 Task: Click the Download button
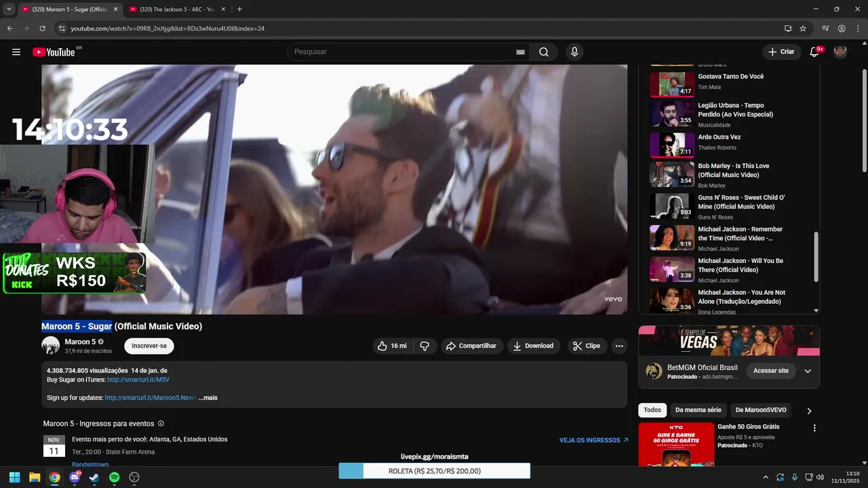click(x=533, y=346)
